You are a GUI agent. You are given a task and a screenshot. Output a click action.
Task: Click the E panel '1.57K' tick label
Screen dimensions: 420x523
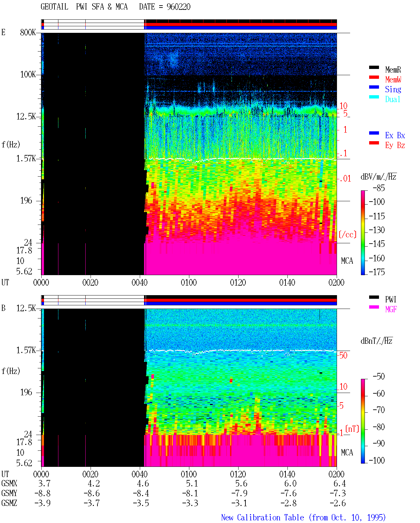tap(26, 159)
